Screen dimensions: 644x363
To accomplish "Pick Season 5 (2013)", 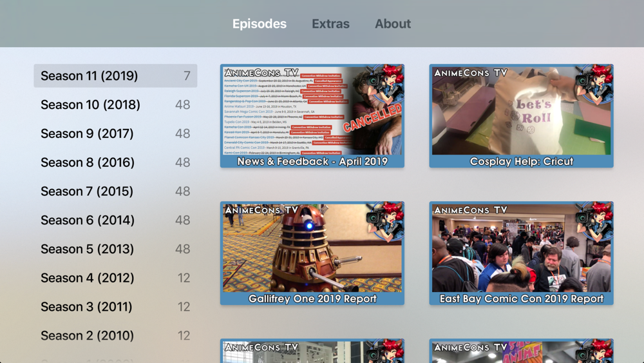I will (x=115, y=249).
